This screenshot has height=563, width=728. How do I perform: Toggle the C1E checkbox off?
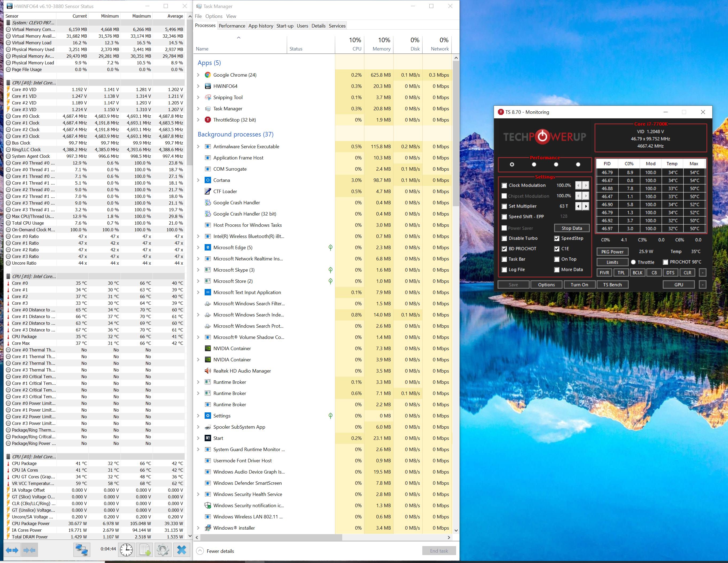click(x=557, y=249)
